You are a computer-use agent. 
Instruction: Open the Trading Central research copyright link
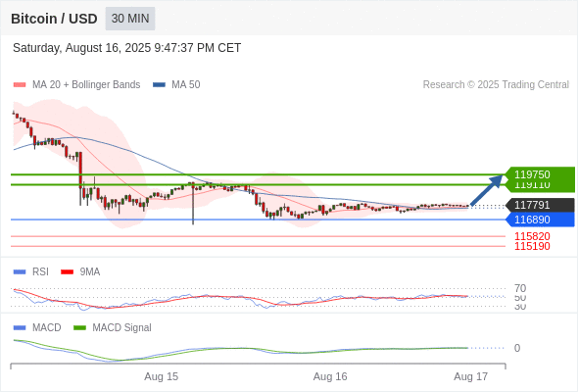tap(496, 85)
